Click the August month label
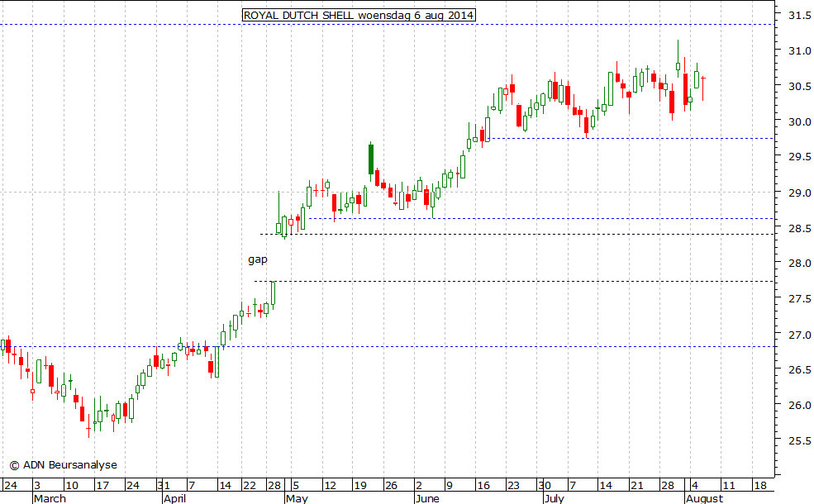Viewport: 814px width, 504px height. pyautogui.click(x=704, y=498)
